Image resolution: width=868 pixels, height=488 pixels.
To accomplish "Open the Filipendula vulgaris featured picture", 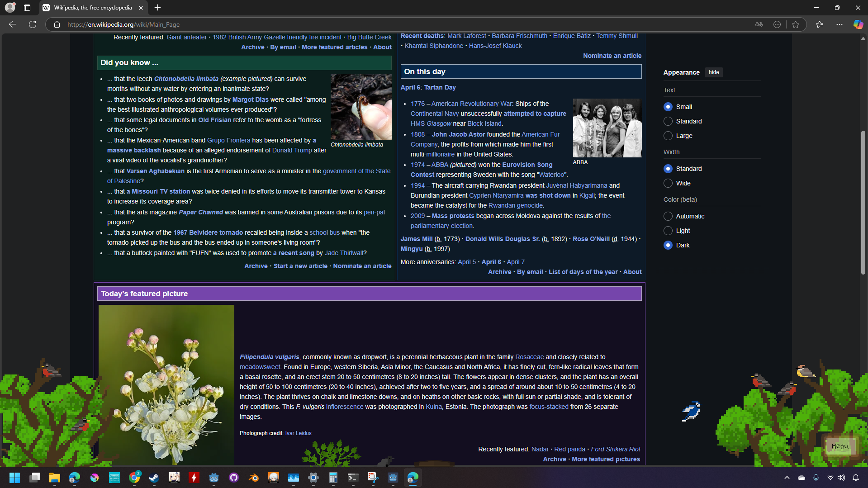I will point(166,384).
